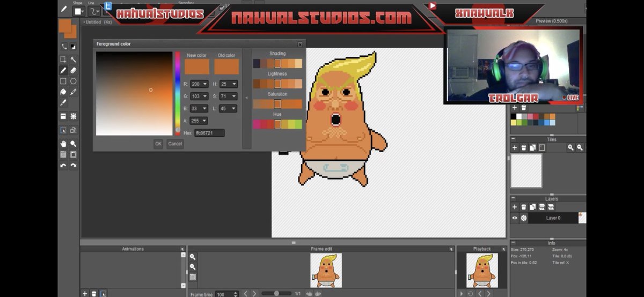Delete animation with Animations trash icon

(94, 293)
